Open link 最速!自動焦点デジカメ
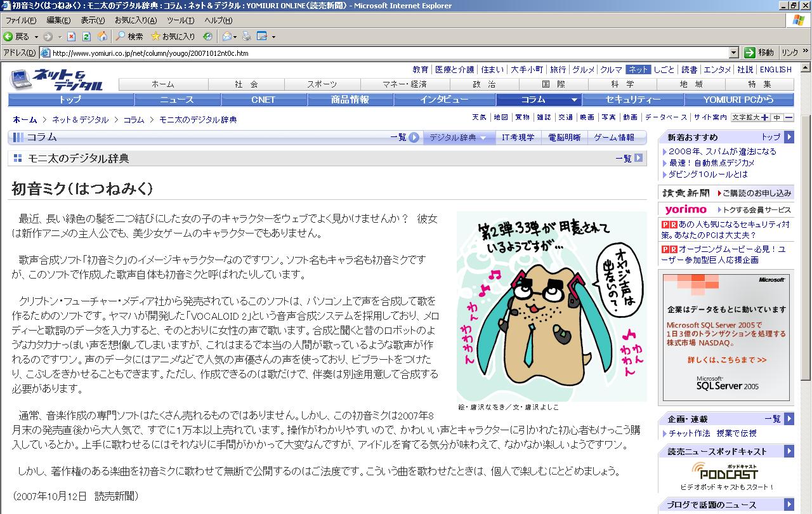This screenshot has width=812, height=514. tap(712, 162)
